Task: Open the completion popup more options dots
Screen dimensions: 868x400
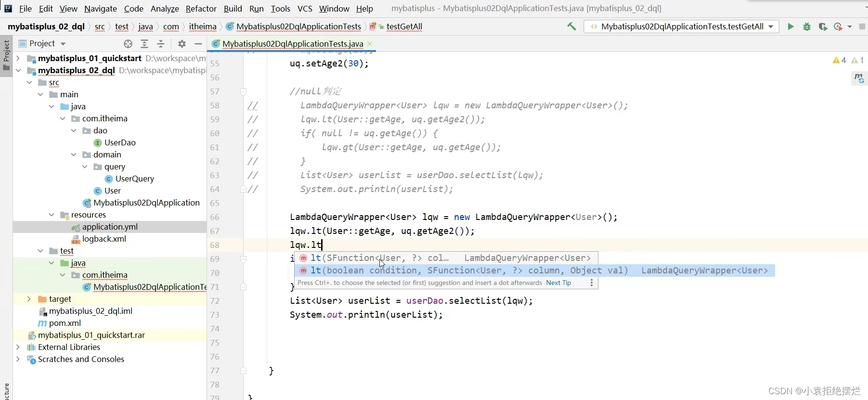Action: point(592,283)
